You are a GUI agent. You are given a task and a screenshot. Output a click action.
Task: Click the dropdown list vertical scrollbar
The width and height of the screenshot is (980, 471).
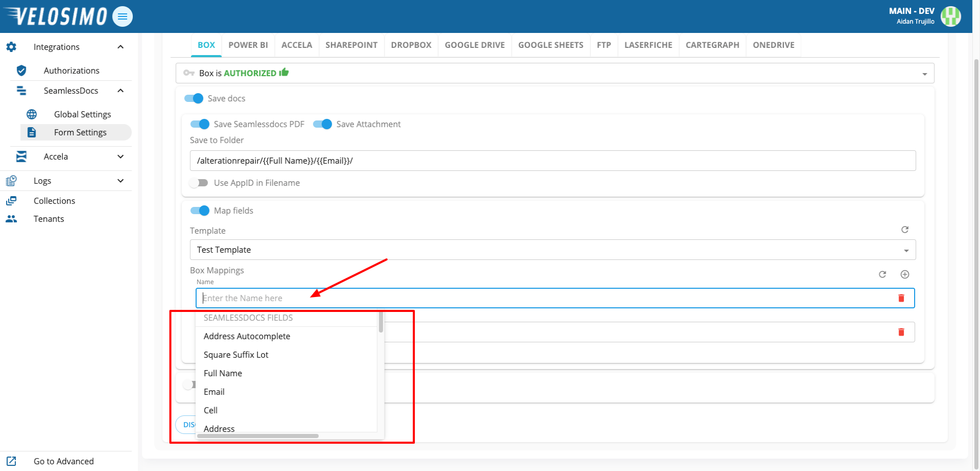point(381,322)
